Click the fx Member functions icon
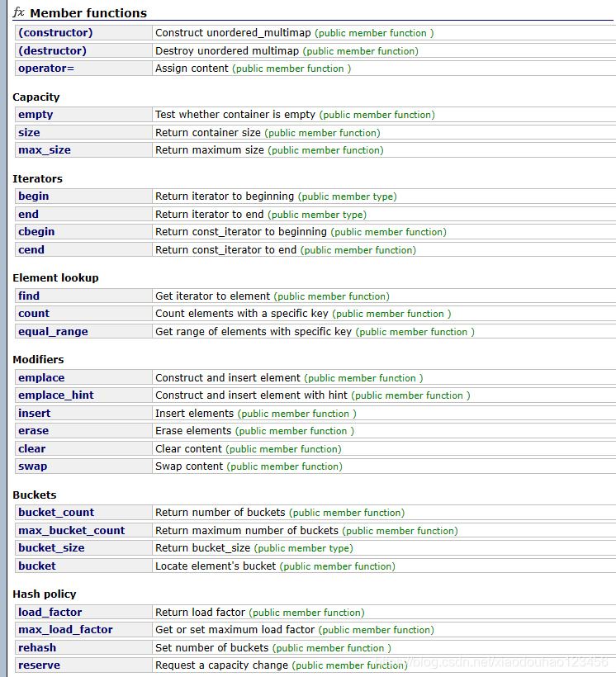Image resolution: width=616 pixels, height=677 pixels. 18,12
